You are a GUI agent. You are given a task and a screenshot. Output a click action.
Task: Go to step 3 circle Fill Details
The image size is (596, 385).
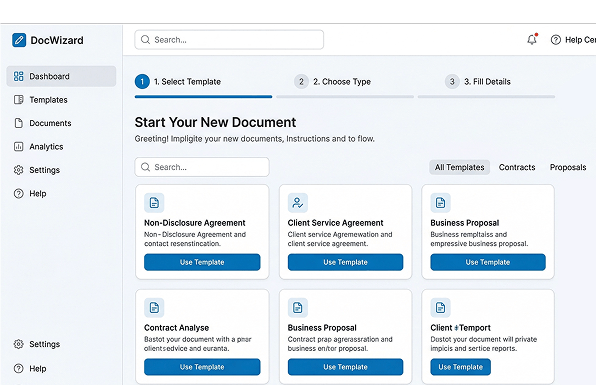(x=452, y=81)
